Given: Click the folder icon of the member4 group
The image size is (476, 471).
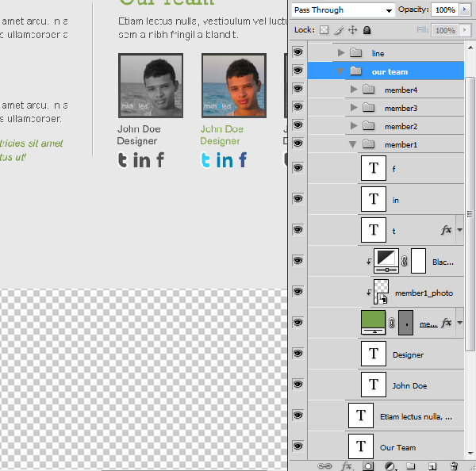Looking at the screenshot, I should point(369,90).
